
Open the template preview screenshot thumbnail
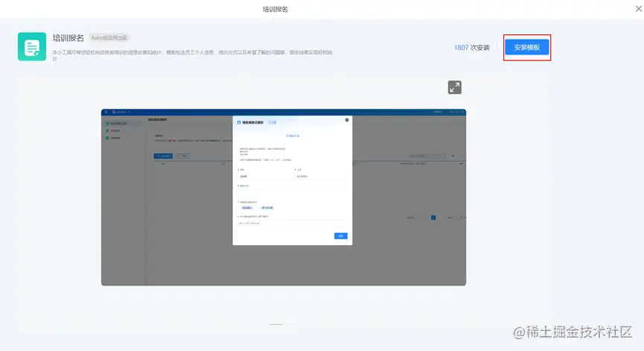point(284,197)
